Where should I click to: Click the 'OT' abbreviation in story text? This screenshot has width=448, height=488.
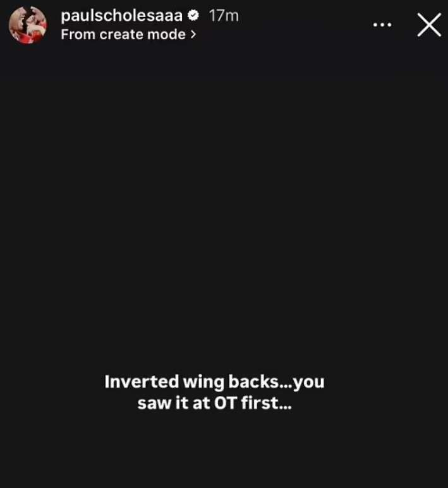pos(226,403)
